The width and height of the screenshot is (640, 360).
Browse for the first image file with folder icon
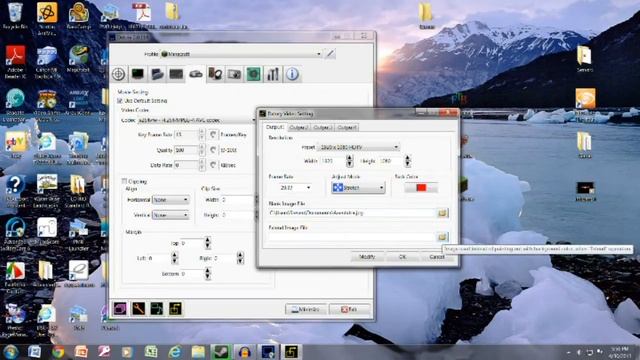(x=442, y=213)
